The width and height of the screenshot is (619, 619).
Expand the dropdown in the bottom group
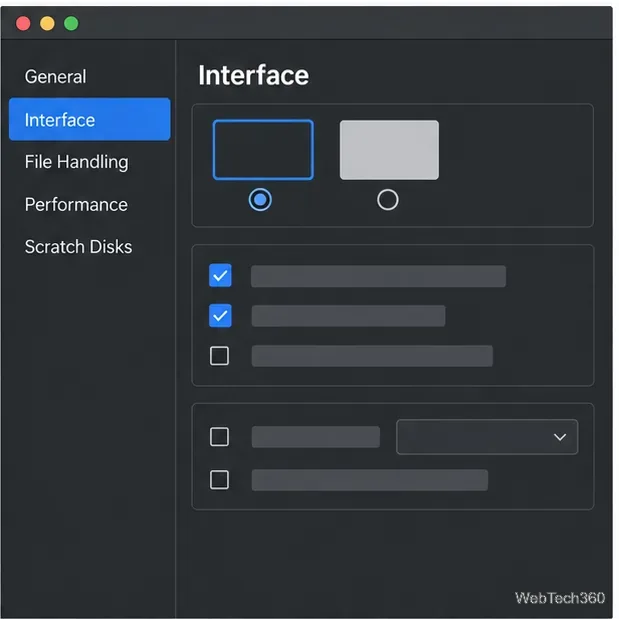[487, 437]
